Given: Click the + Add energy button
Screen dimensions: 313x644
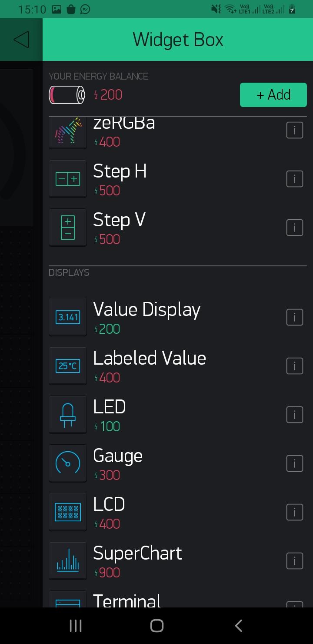Looking at the screenshot, I should [273, 95].
